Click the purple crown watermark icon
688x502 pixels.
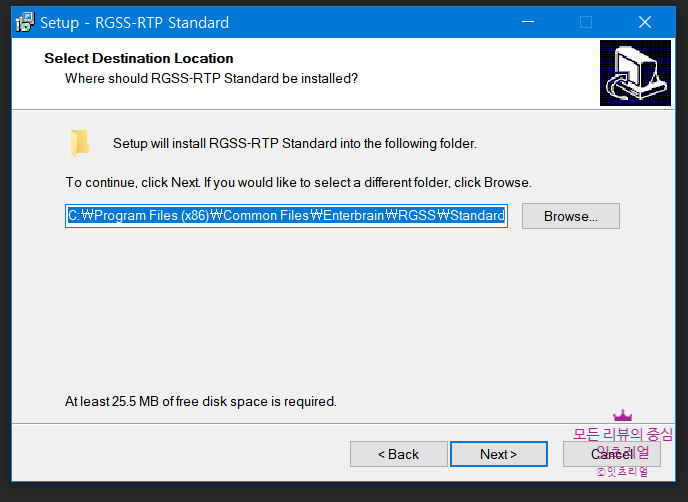(x=622, y=415)
